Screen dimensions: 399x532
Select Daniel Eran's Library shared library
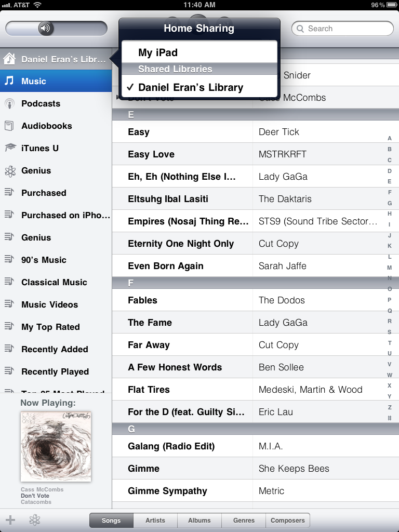tap(199, 87)
